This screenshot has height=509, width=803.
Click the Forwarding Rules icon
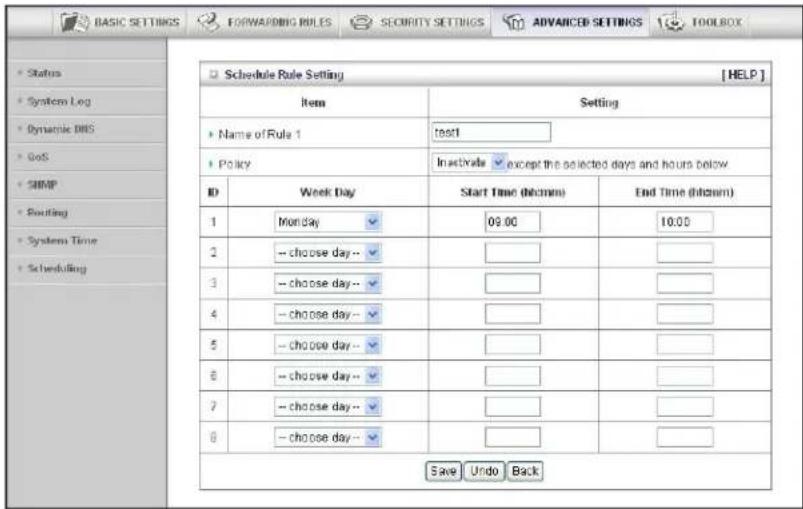(209, 22)
